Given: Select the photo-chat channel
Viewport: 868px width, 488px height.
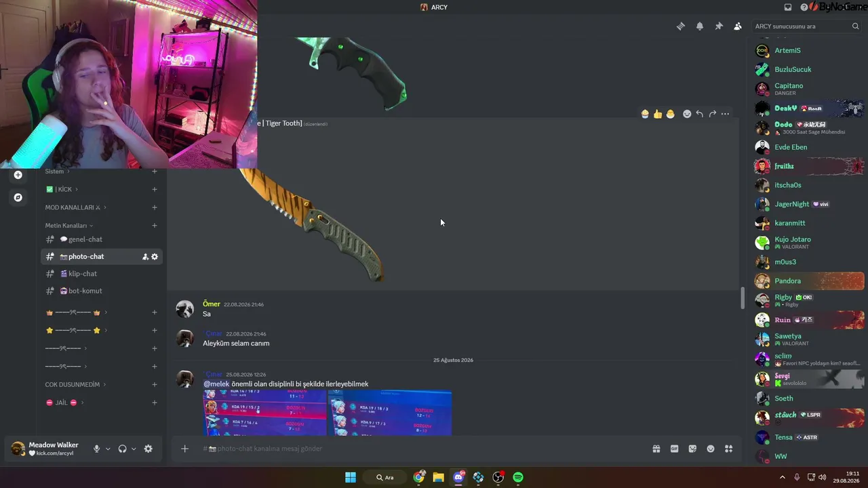Looking at the screenshot, I should [102, 257].
